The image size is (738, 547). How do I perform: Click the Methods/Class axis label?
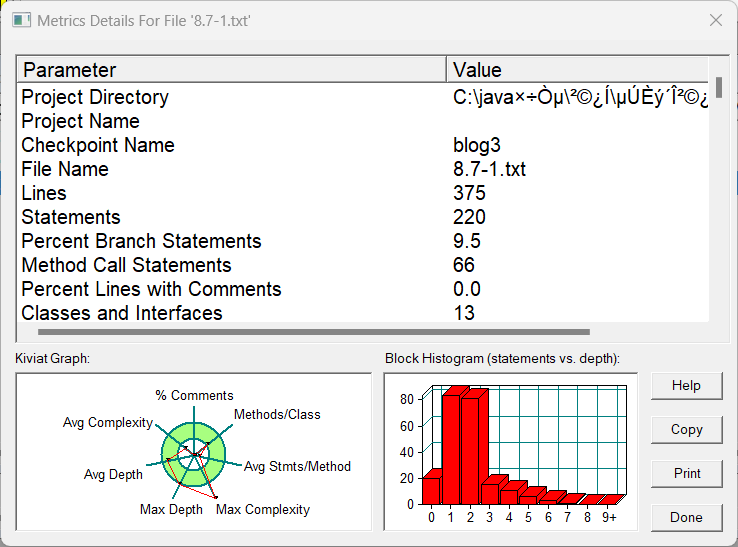[277, 414]
